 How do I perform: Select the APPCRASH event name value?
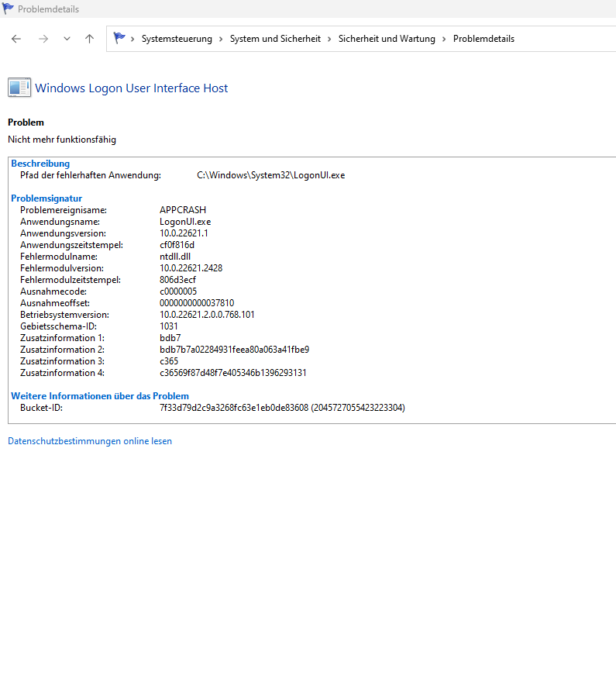pyautogui.click(x=183, y=210)
